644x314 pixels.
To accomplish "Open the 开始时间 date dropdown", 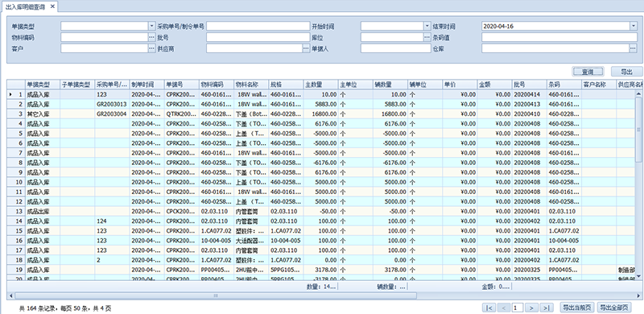I will 427,27.
